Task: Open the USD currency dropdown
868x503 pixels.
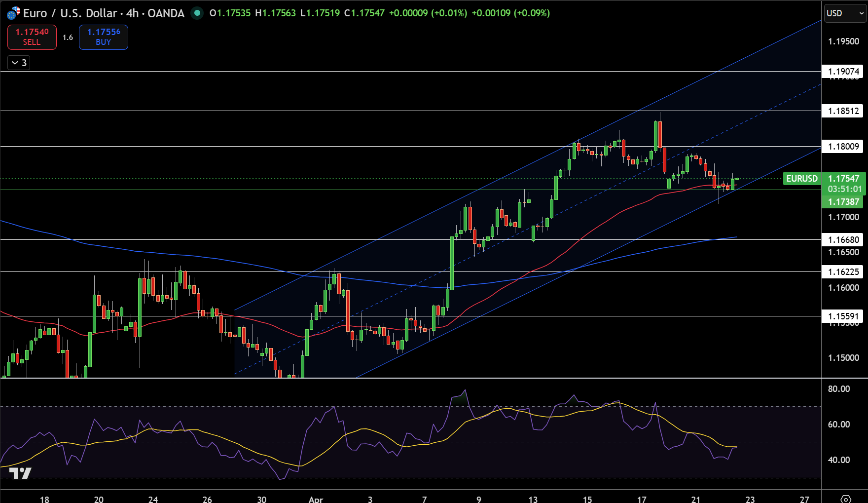Action: (845, 13)
